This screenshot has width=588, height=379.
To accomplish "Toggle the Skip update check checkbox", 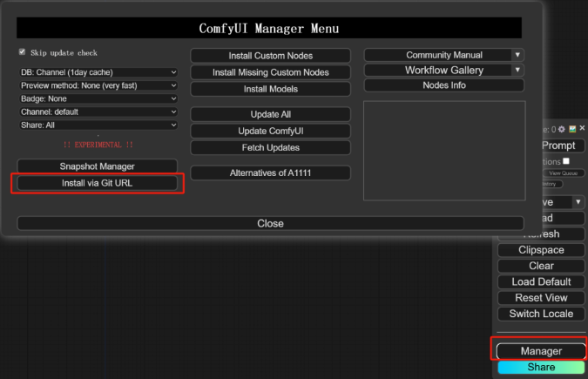I will pyautogui.click(x=22, y=51).
